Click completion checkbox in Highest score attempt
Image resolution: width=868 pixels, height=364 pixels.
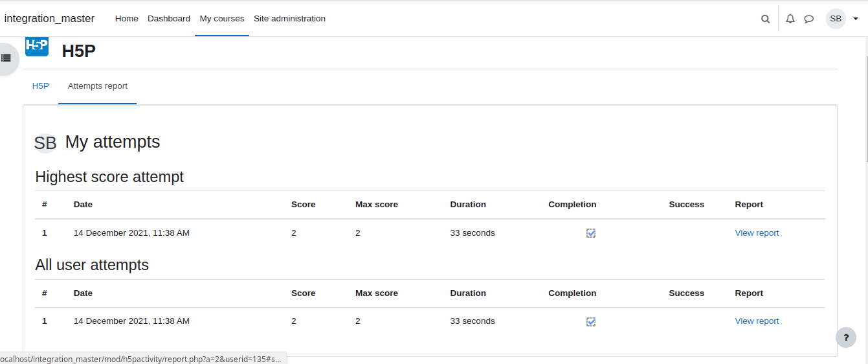pos(591,233)
